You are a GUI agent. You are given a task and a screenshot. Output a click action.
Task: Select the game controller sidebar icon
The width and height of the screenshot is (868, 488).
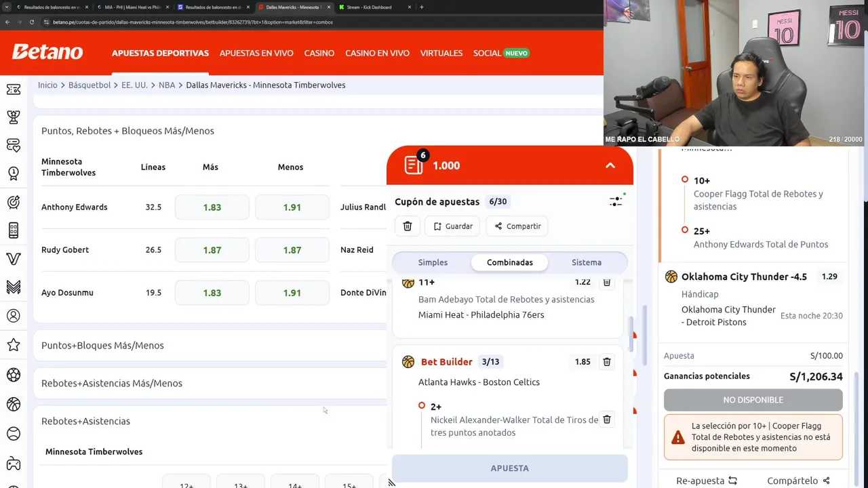click(14, 464)
